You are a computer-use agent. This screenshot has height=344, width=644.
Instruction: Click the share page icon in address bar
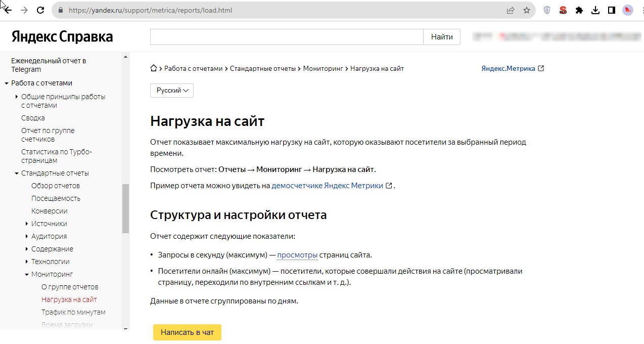click(x=511, y=10)
